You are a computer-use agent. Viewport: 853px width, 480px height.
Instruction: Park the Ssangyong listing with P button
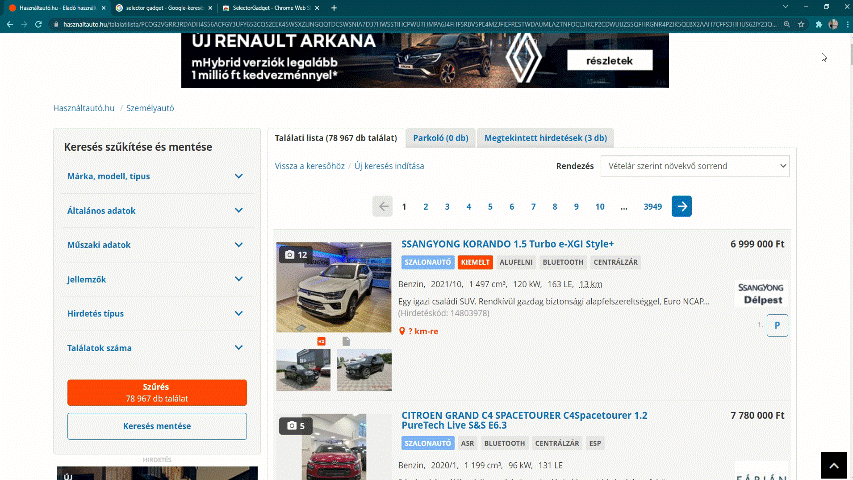click(777, 325)
